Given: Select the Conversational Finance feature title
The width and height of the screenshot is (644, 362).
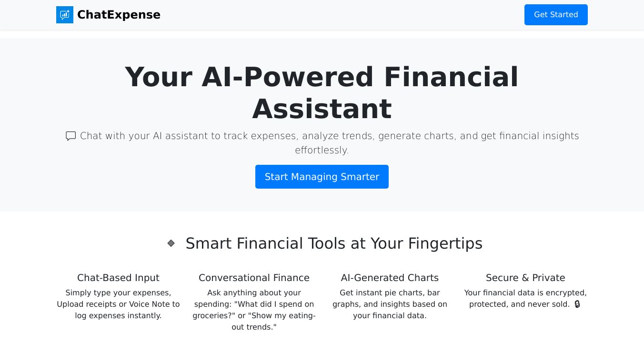Looking at the screenshot, I should click(x=254, y=278).
